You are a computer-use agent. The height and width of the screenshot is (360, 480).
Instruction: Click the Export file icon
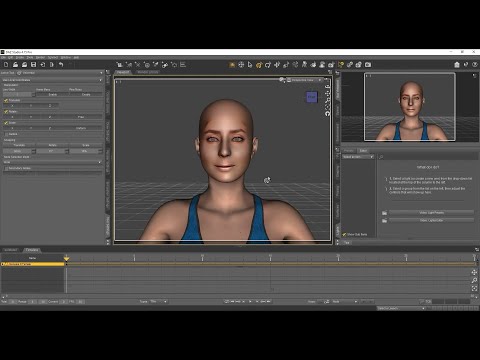52,65
